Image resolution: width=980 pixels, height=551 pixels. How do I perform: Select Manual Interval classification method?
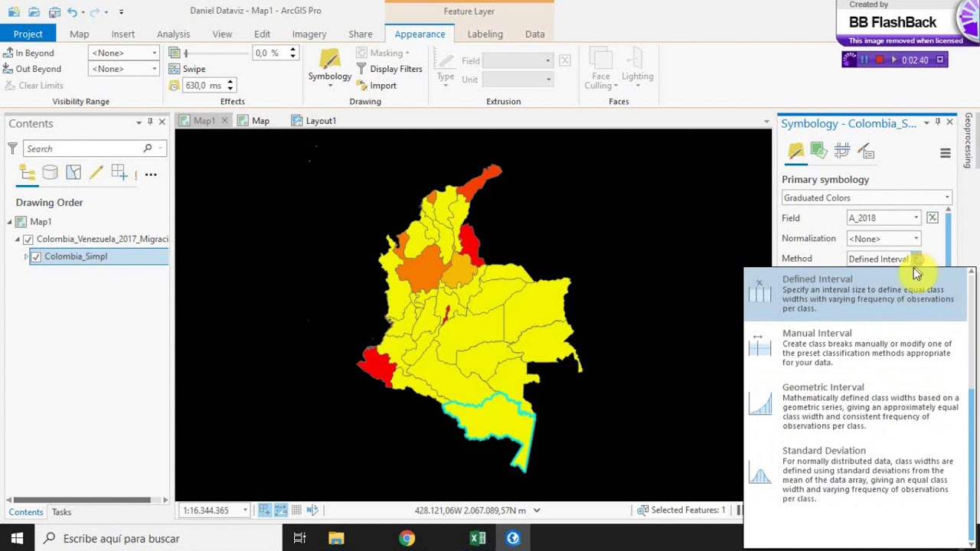tap(856, 347)
